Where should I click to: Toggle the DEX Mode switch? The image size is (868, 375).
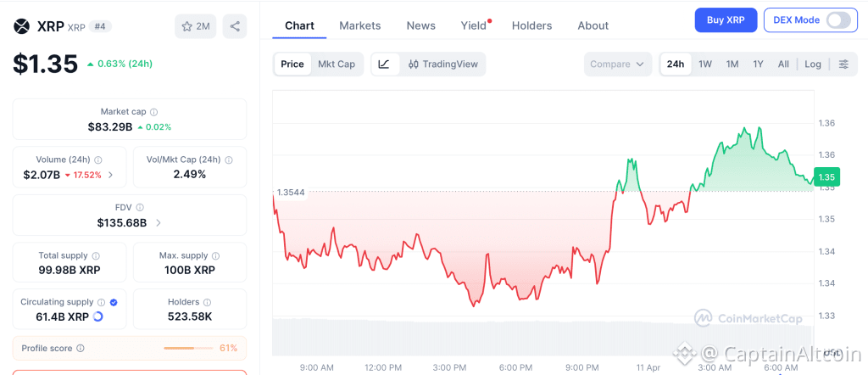[837, 20]
